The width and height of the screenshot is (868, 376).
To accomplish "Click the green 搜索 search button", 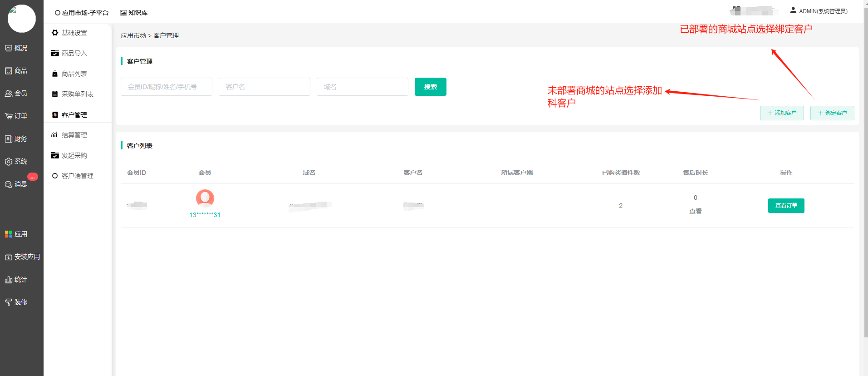I will tap(430, 87).
